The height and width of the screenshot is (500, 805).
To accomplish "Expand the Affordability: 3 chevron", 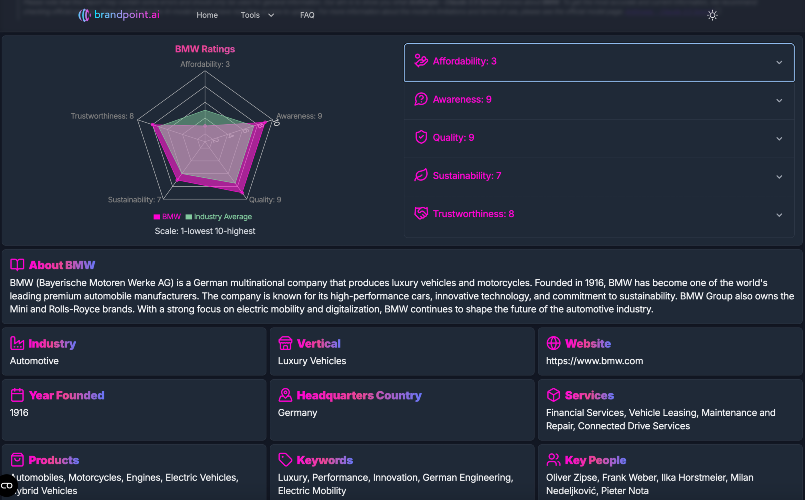I will [x=779, y=62].
